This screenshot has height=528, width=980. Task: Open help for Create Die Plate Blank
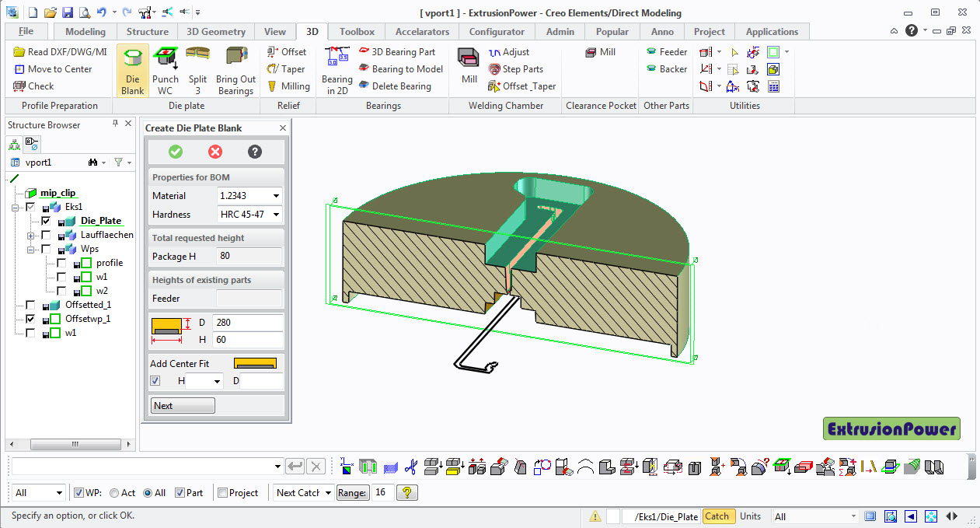coord(254,152)
